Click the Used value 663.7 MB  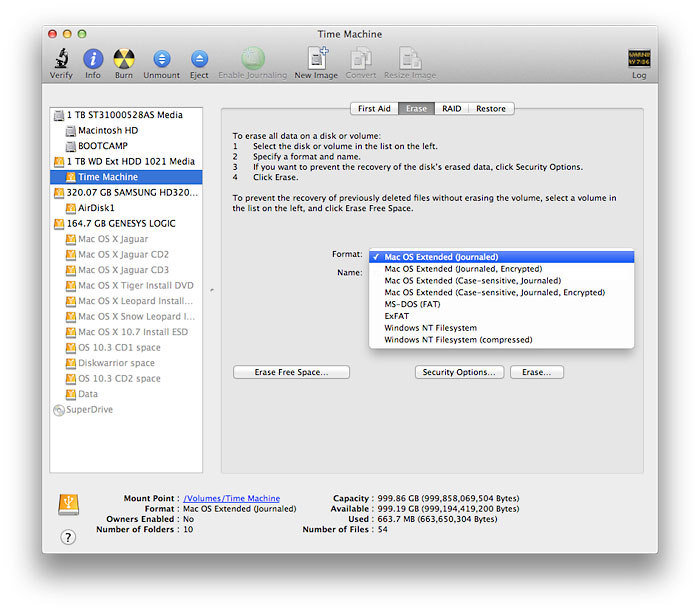tap(437, 519)
